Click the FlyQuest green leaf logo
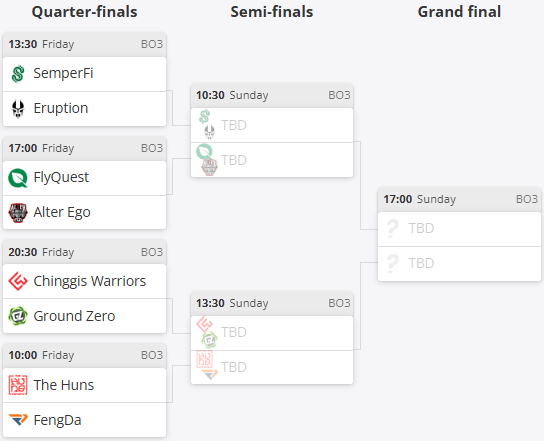This screenshot has height=441, width=544. (x=18, y=178)
